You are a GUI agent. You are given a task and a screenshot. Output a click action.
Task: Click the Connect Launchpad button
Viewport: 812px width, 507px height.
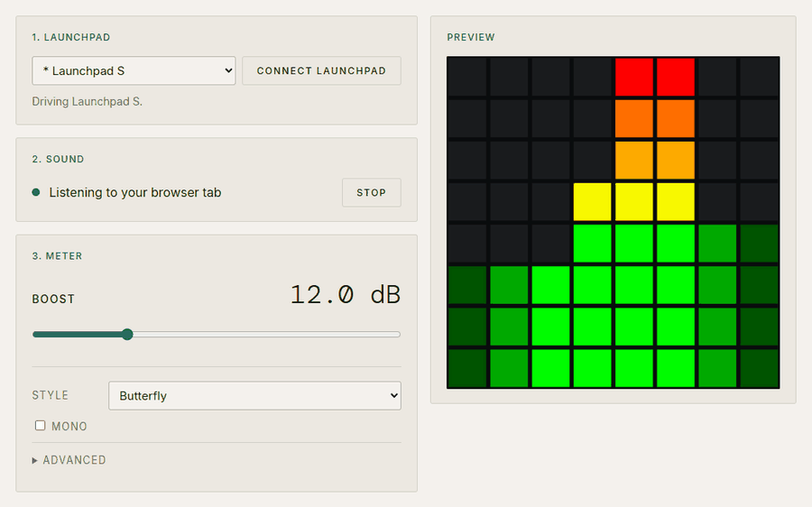[x=321, y=71]
